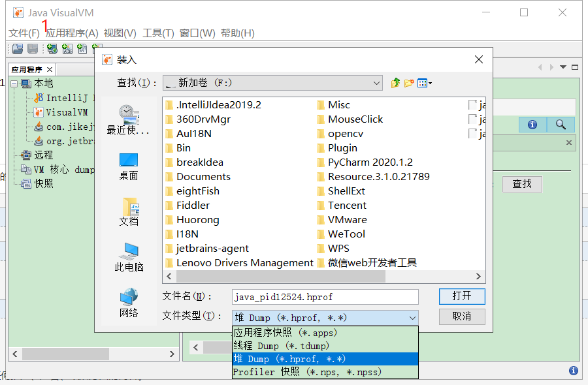Screen dimensions: 588x385
Task: Select IntelliJ application in tree
Action: click(x=64, y=98)
